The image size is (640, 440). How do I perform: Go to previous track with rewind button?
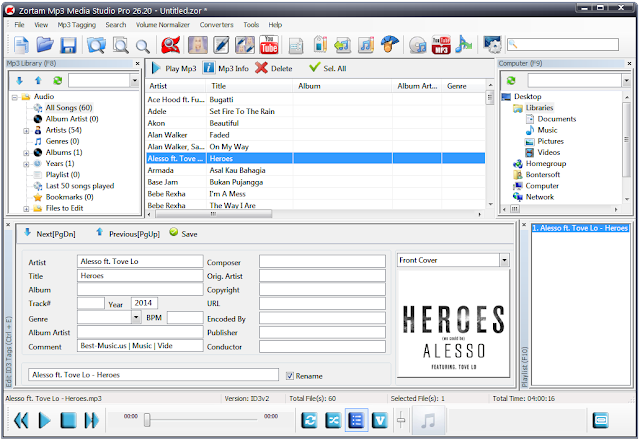(x=21, y=420)
